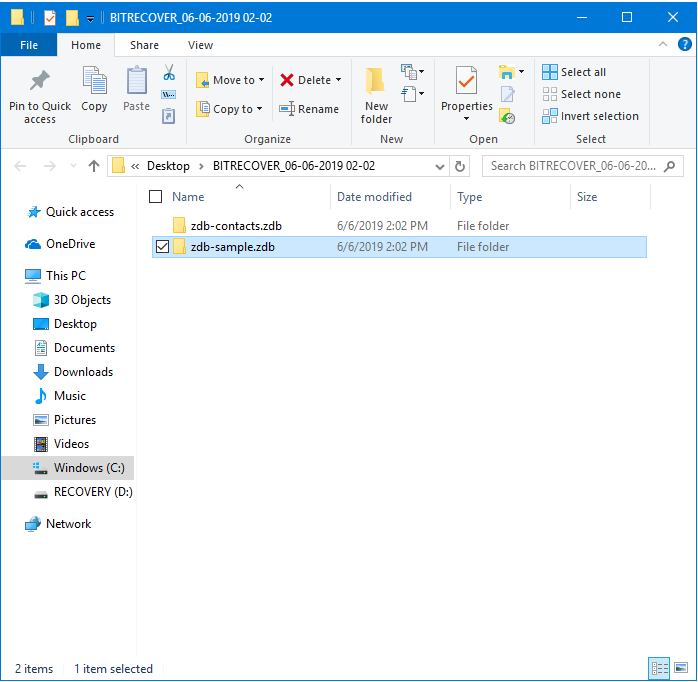
Task: Click the search magnifier icon
Action: (669, 166)
